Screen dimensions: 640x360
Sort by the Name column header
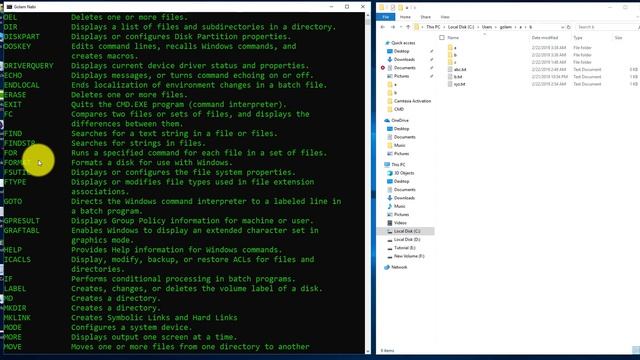[453, 38]
